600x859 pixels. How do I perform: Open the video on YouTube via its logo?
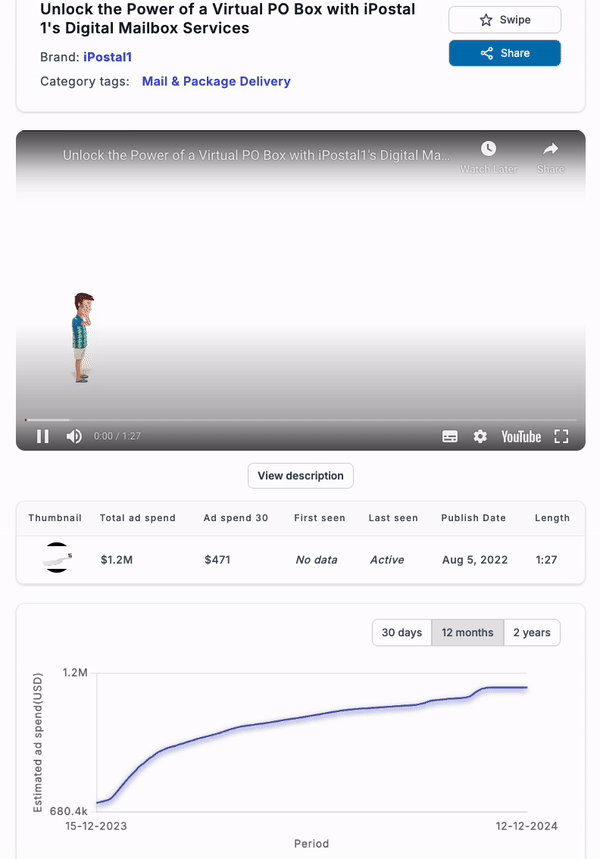pos(521,437)
